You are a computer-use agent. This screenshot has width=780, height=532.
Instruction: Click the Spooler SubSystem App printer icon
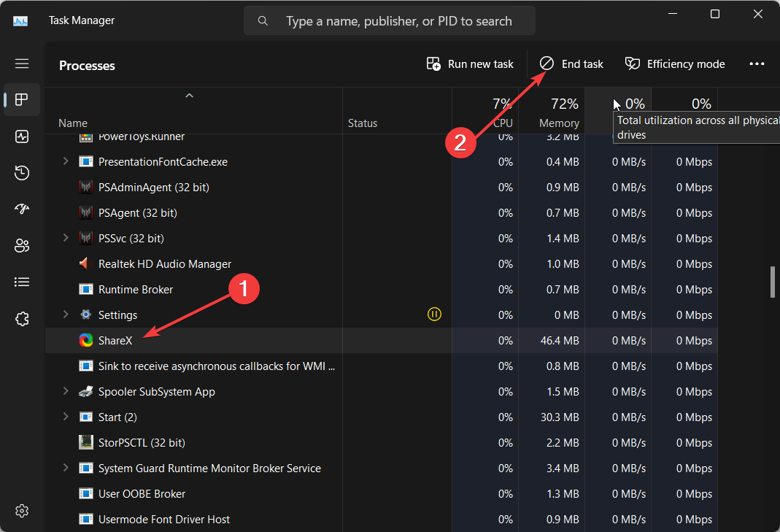point(86,392)
